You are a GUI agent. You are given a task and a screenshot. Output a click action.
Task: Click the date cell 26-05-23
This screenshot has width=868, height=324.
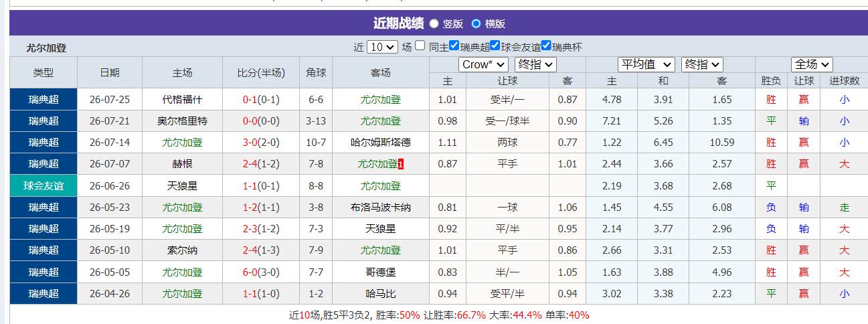tap(110, 207)
